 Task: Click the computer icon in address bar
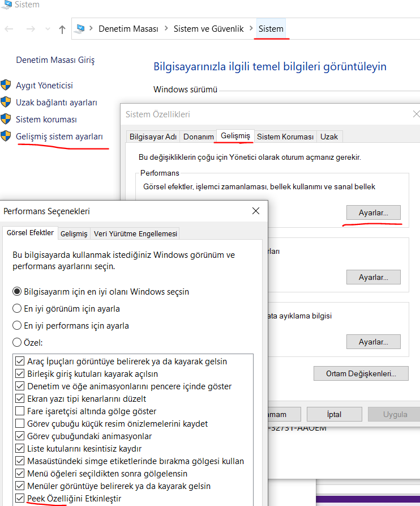pyautogui.click(x=79, y=29)
